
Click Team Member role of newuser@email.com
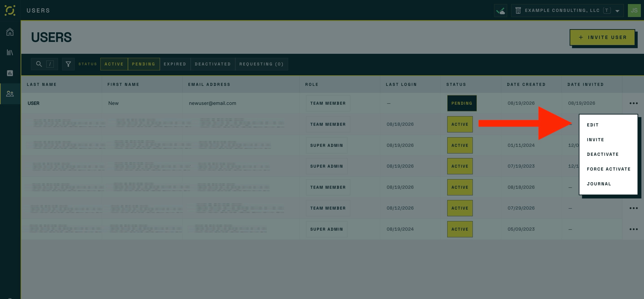point(328,103)
